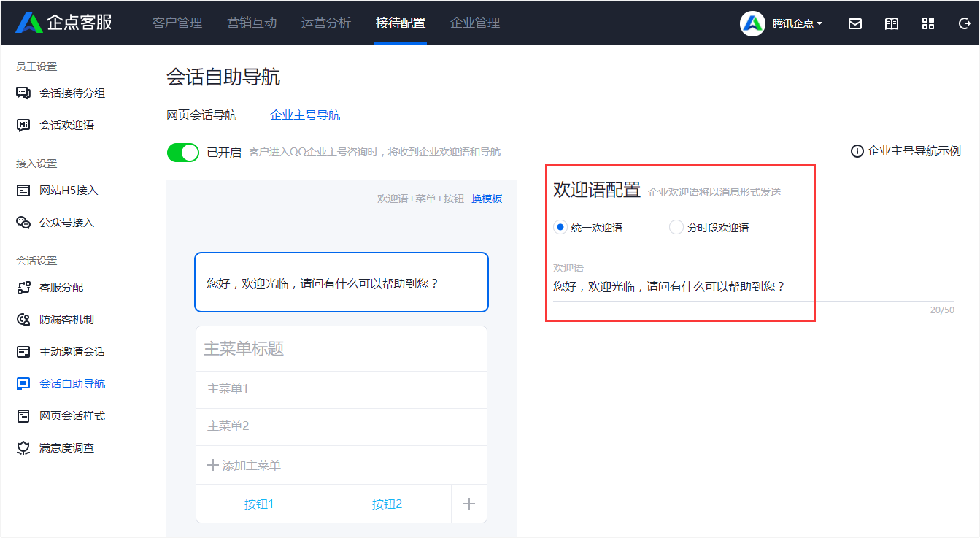Click the 欢迎语配置 heading
Image resolution: width=980 pixels, height=538 pixels.
click(x=597, y=190)
